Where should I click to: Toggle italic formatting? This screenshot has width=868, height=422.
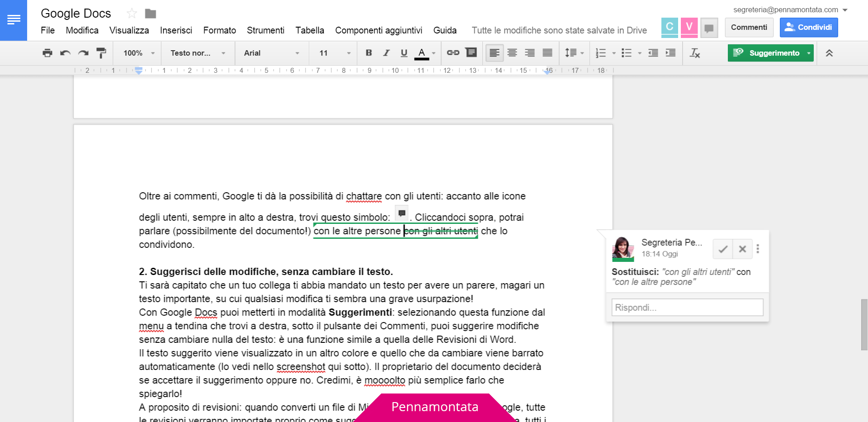pos(386,53)
